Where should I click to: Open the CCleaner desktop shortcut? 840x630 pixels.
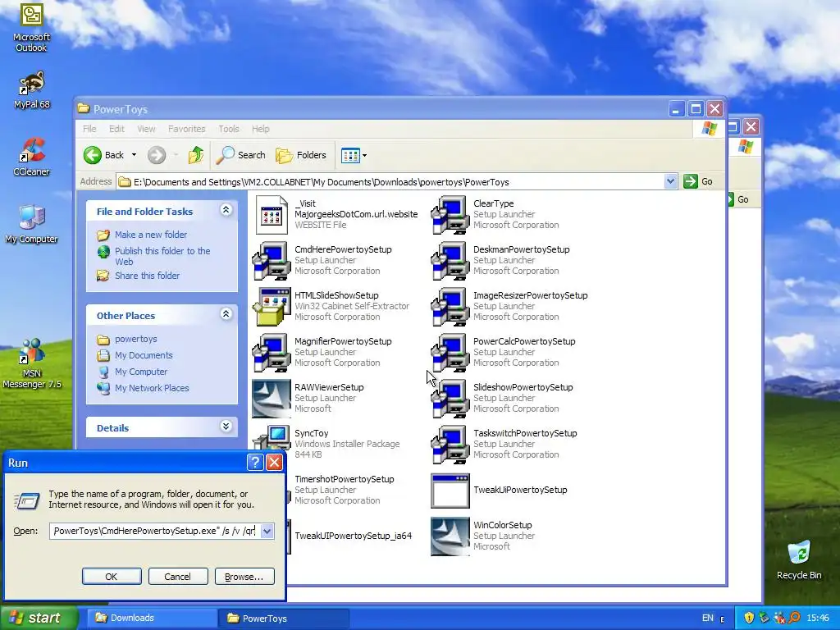pyautogui.click(x=32, y=151)
